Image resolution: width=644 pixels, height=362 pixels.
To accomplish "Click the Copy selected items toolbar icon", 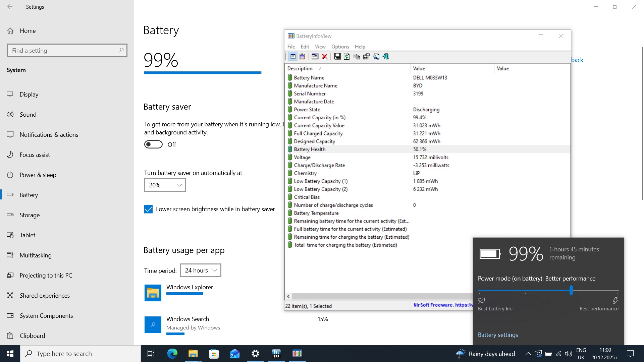I will click(357, 56).
